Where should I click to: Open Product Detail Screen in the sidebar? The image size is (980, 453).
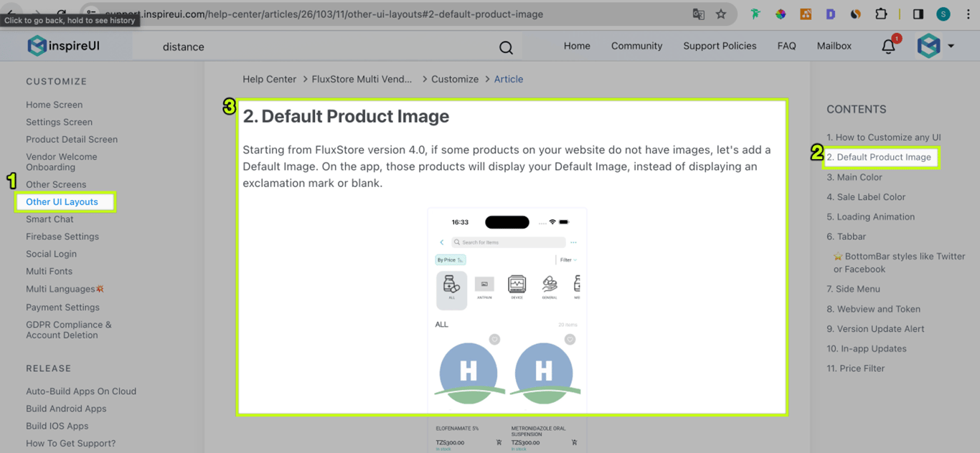(x=72, y=140)
